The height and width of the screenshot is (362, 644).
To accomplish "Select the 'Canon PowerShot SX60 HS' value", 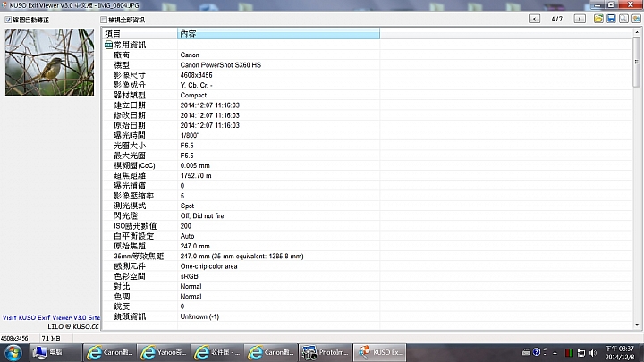I will point(221,65).
